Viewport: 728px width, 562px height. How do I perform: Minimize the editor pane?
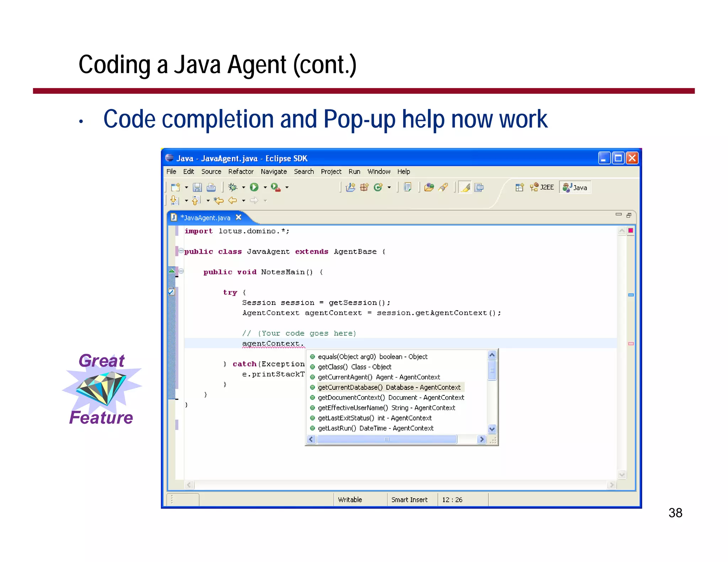coord(619,215)
